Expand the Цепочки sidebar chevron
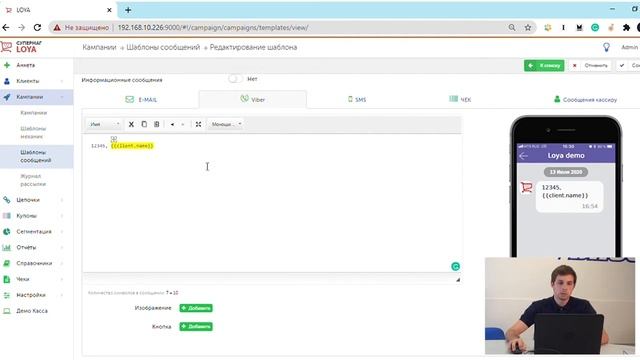 pyautogui.click(x=62, y=200)
